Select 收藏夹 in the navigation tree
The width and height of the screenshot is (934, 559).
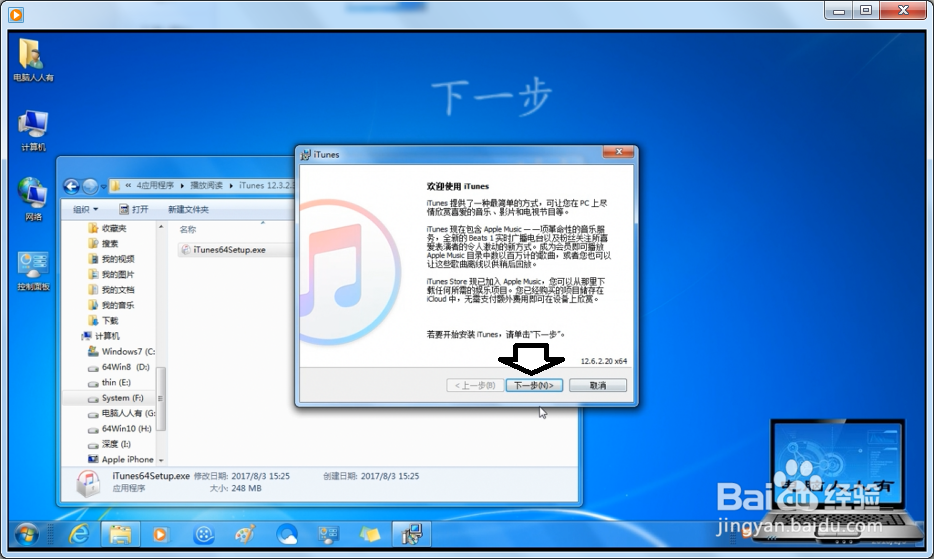click(x=107, y=228)
